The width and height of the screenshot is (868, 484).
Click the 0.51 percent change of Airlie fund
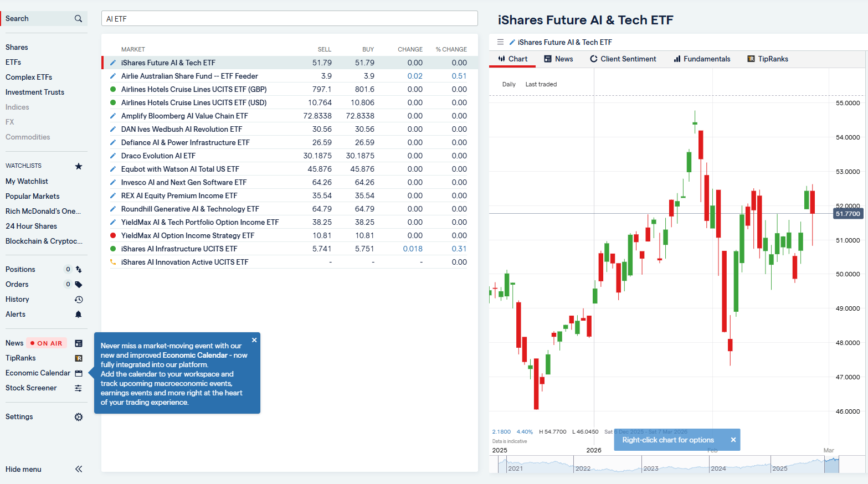point(459,76)
